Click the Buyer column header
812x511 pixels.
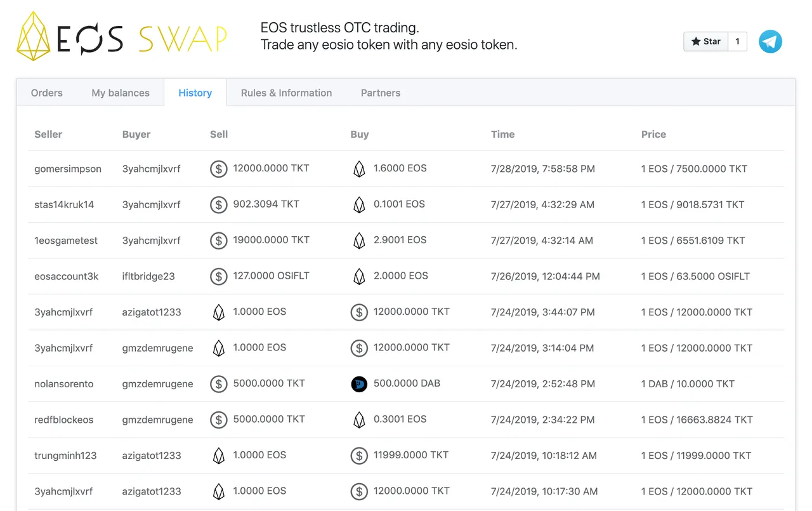pos(136,134)
